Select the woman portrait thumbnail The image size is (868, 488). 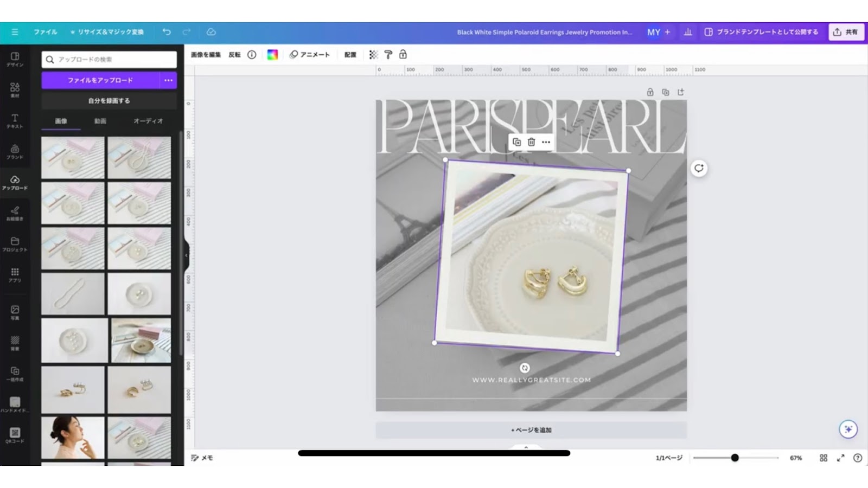(73, 438)
